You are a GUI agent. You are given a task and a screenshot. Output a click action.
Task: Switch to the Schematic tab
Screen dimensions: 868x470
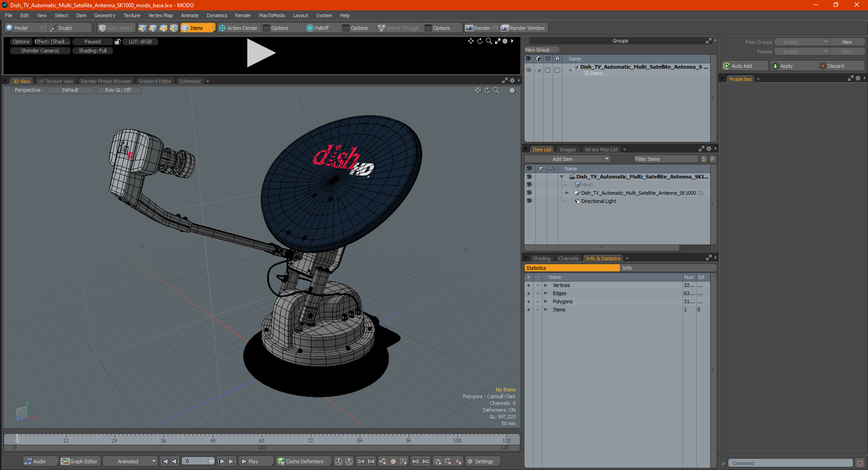[190, 81]
